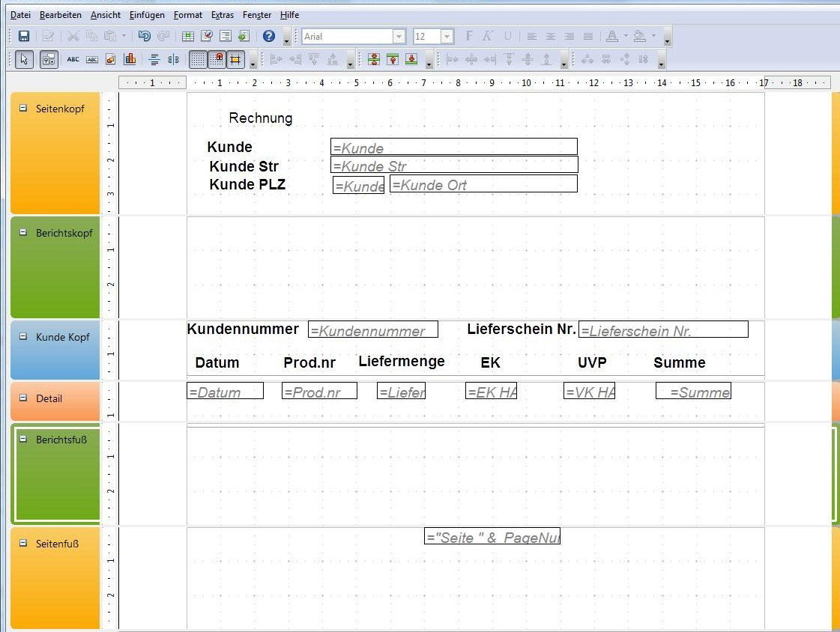Collapse the Seitenfuß section header
Screen dimensions: 840x632
coord(22,544)
